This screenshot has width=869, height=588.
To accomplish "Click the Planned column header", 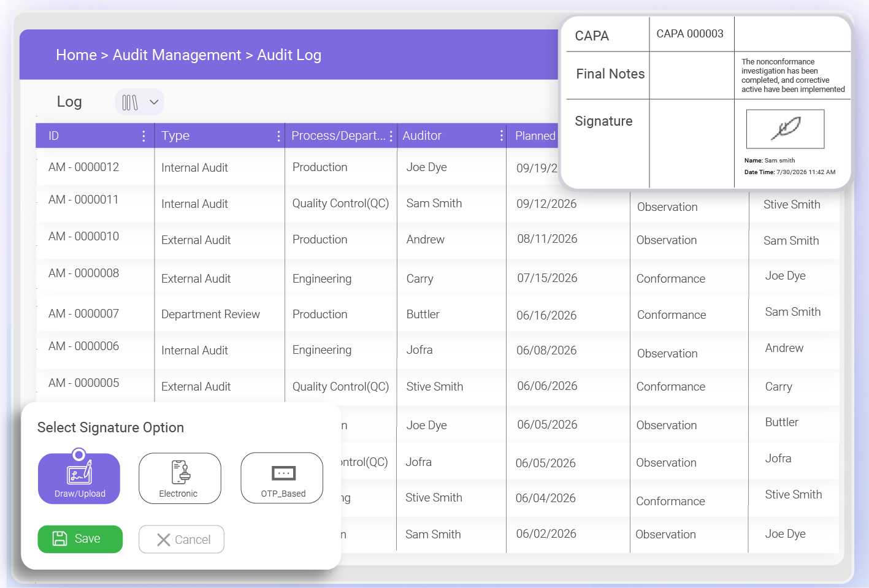I will [535, 136].
